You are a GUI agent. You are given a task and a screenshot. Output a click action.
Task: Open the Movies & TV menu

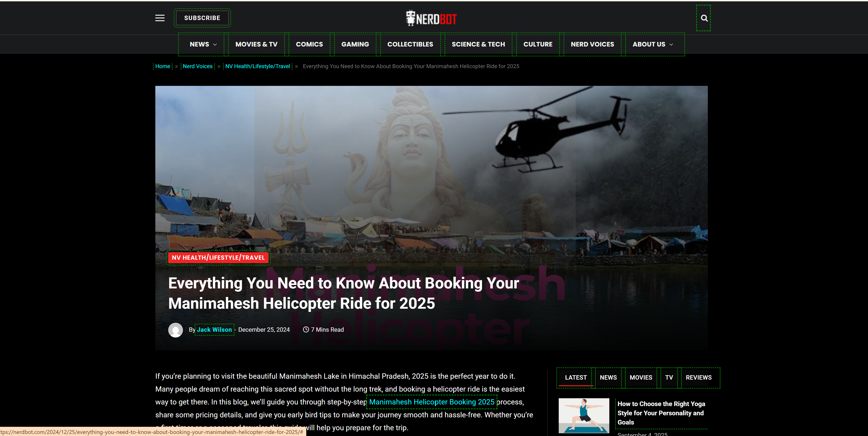point(256,44)
